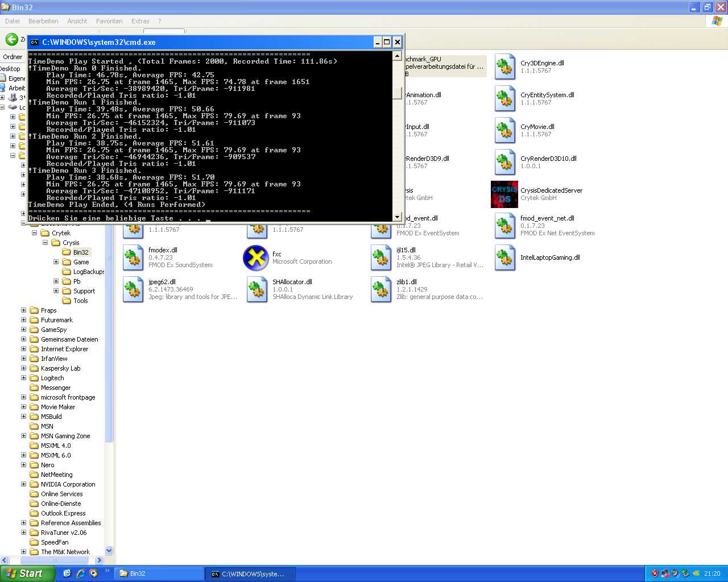The image size is (728, 582).
Task: Expand the GameSpy folder node
Action: pos(23,330)
